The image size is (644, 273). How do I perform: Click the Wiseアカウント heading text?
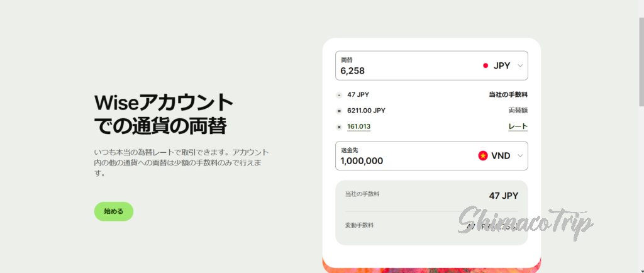(164, 103)
